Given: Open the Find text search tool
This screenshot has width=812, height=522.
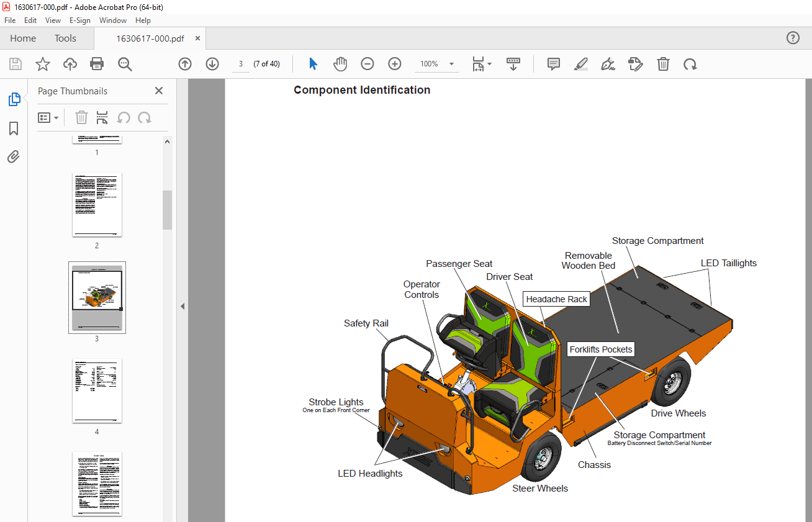Looking at the screenshot, I should click(125, 64).
